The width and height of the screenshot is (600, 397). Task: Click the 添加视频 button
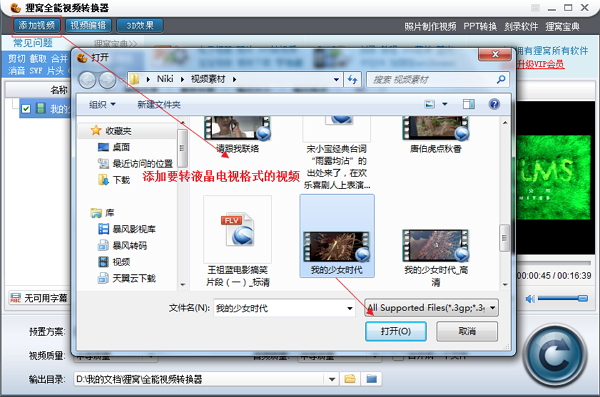(37, 26)
